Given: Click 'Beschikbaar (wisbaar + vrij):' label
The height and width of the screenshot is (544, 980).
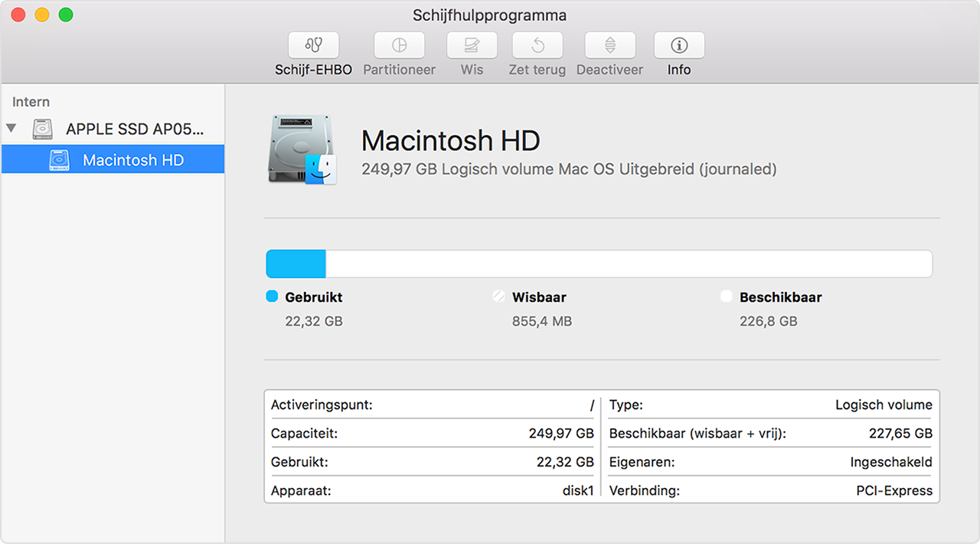Looking at the screenshot, I should pyautogui.click(x=697, y=433).
